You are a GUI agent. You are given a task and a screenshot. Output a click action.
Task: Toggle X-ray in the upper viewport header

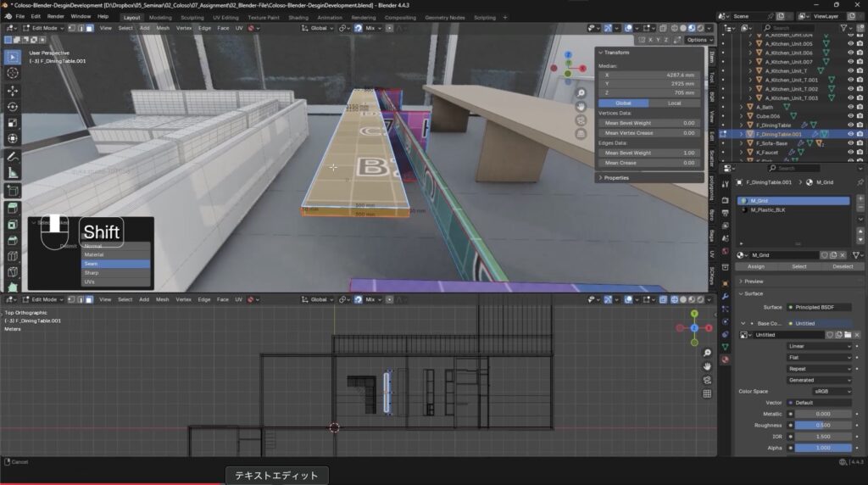tap(663, 28)
